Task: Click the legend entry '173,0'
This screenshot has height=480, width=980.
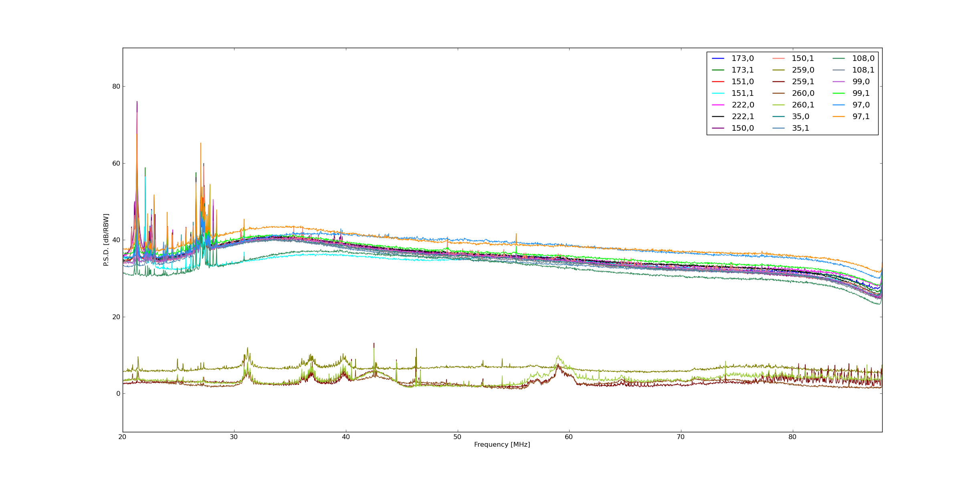Action: tap(733, 59)
